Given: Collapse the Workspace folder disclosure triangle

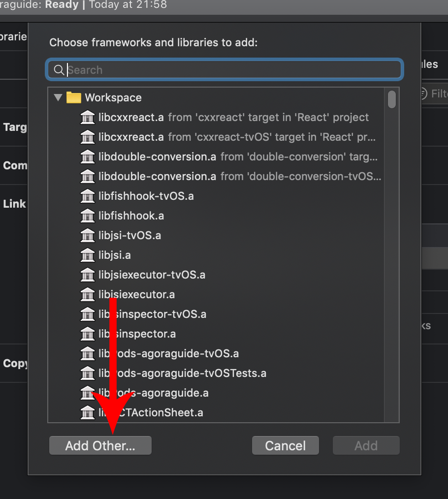Looking at the screenshot, I should pos(58,97).
